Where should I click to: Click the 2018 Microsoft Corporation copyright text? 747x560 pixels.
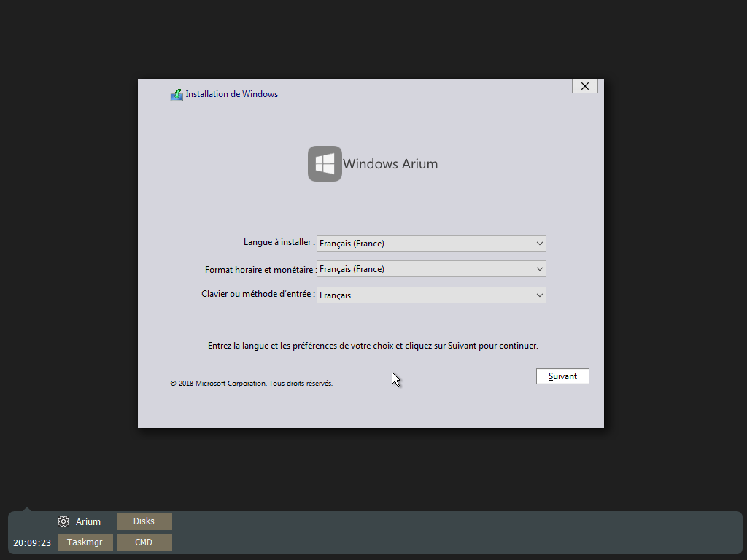click(x=252, y=384)
